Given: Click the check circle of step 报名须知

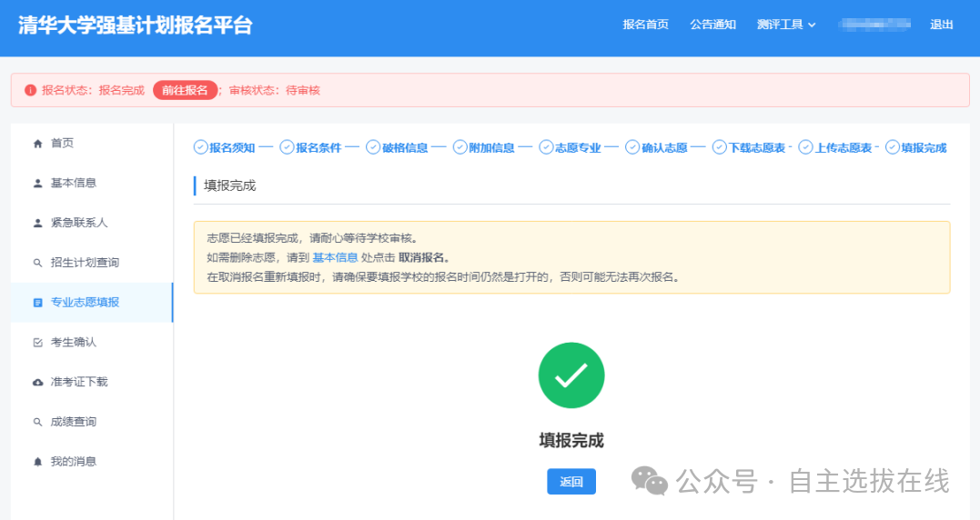Looking at the screenshot, I should click(x=200, y=147).
